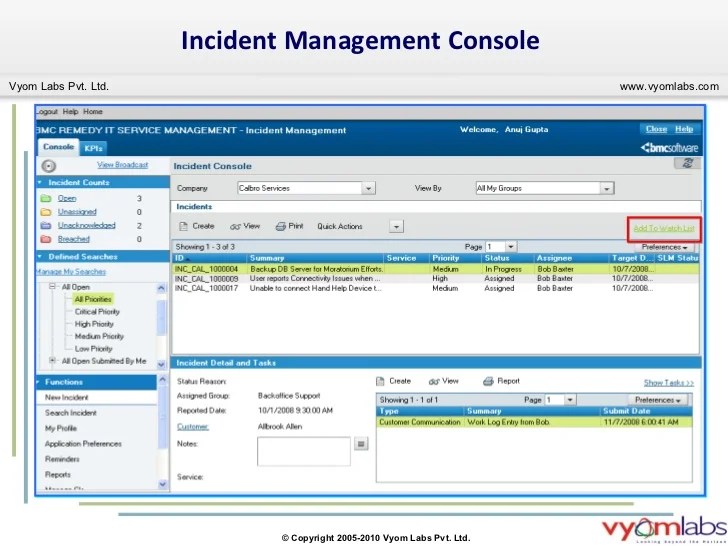
Task: Click Functions panel scroll down arrow
Action: point(162,484)
